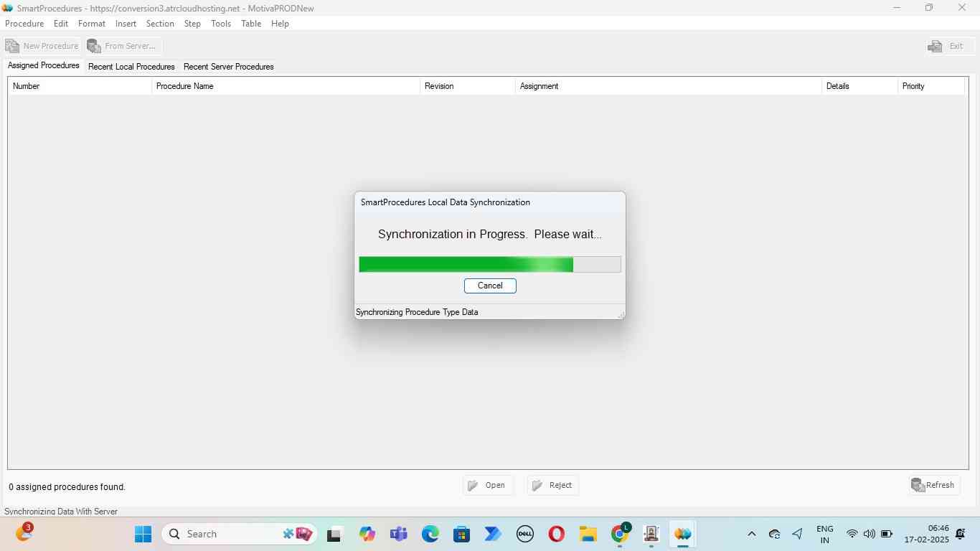Open the Insert menu
Image resolution: width=980 pixels, height=551 pixels.
click(126, 24)
